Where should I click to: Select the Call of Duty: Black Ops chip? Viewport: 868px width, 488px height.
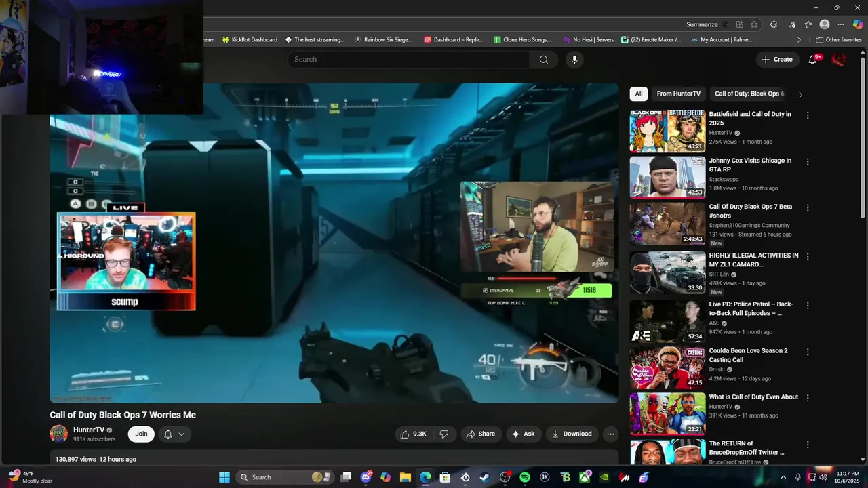point(749,94)
